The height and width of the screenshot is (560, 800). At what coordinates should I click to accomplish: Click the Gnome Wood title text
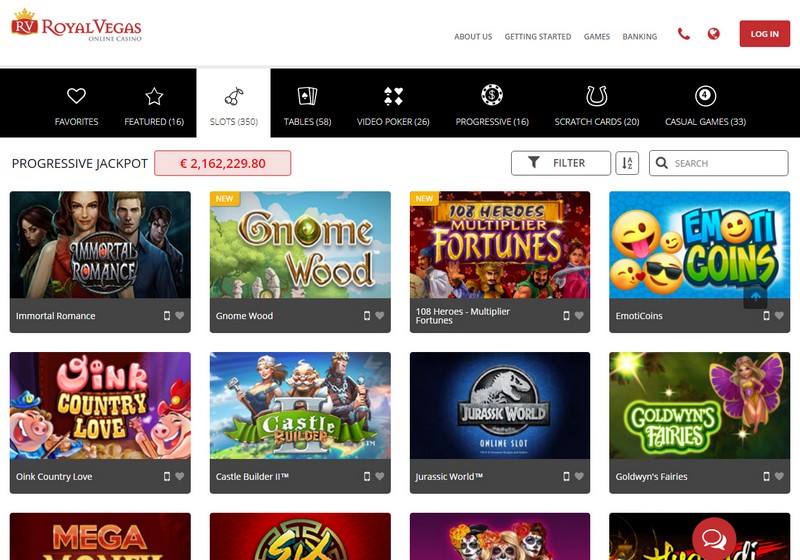[244, 316]
